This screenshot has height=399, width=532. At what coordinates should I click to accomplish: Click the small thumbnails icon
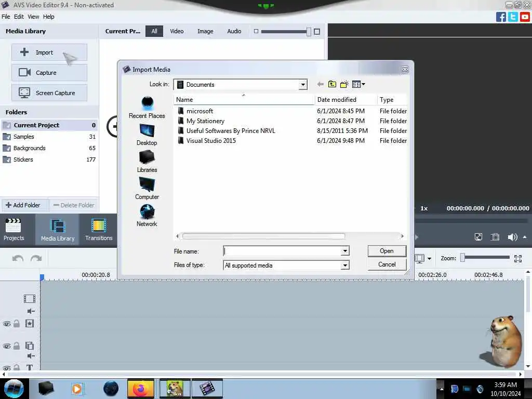tap(256, 31)
